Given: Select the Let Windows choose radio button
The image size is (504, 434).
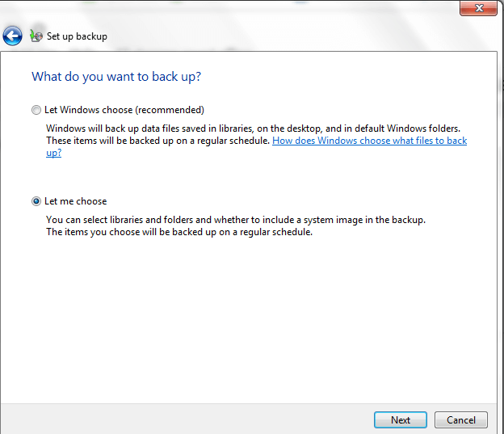Looking at the screenshot, I should 36,110.
